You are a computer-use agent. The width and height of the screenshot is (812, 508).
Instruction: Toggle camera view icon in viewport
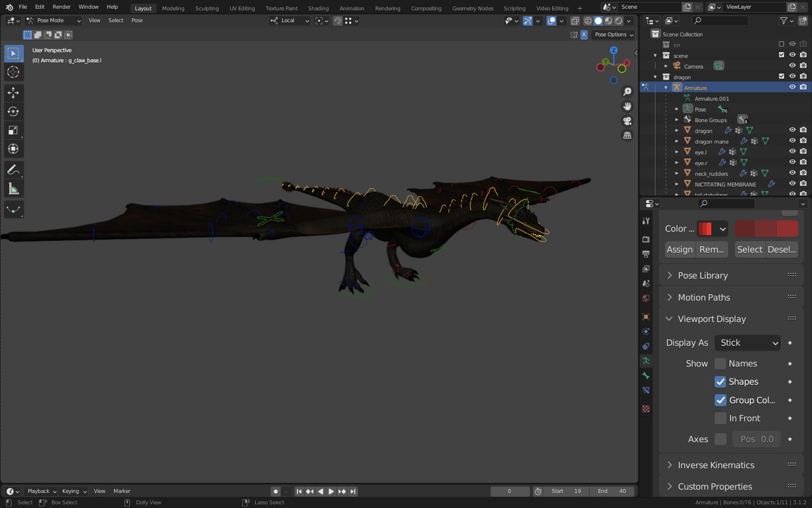pyautogui.click(x=627, y=121)
